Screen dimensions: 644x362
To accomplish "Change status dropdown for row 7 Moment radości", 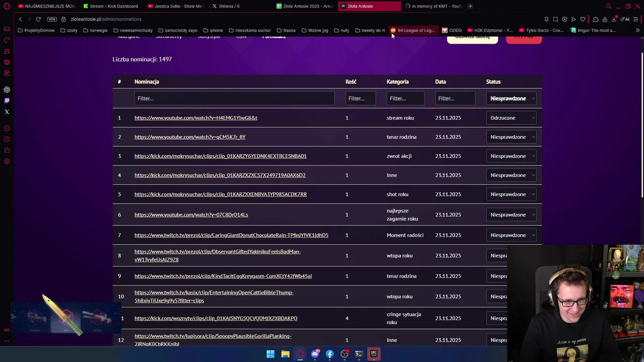I will point(512,235).
